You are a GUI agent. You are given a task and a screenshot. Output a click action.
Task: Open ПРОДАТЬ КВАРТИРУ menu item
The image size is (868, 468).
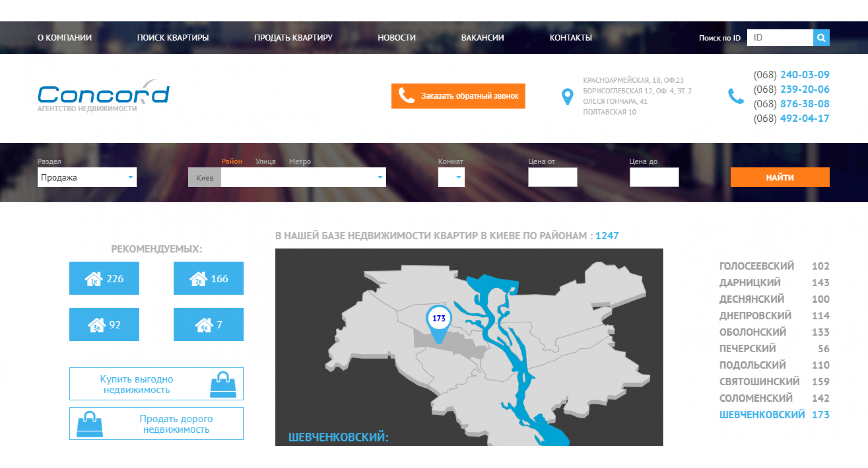pyautogui.click(x=293, y=38)
